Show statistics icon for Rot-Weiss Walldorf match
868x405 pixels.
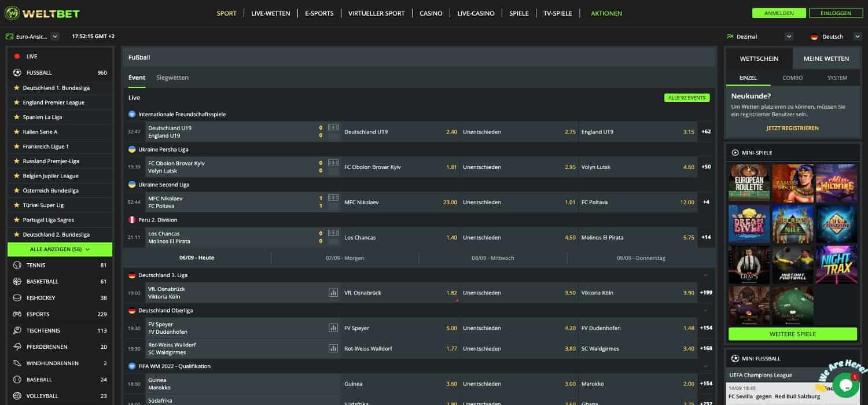pos(333,348)
